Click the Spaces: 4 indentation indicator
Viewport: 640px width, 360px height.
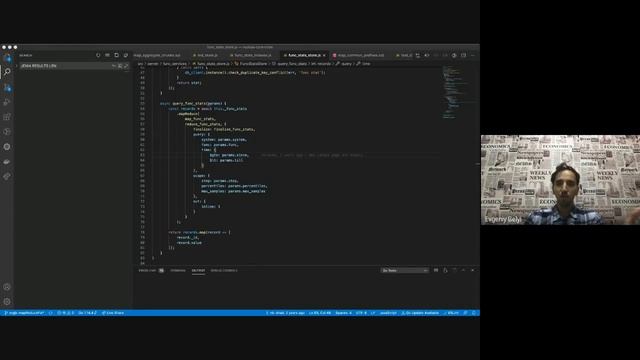(x=343, y=313)
